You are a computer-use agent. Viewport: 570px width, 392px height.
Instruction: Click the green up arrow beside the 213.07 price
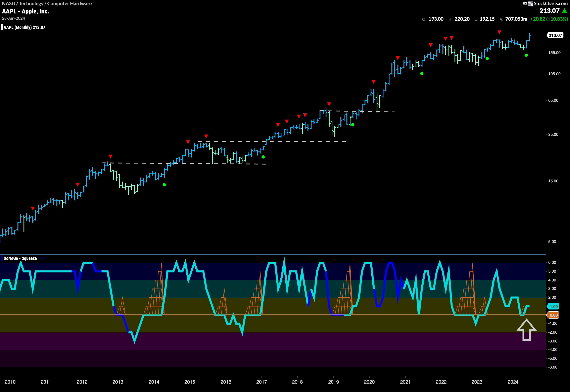tap(565, 11)
